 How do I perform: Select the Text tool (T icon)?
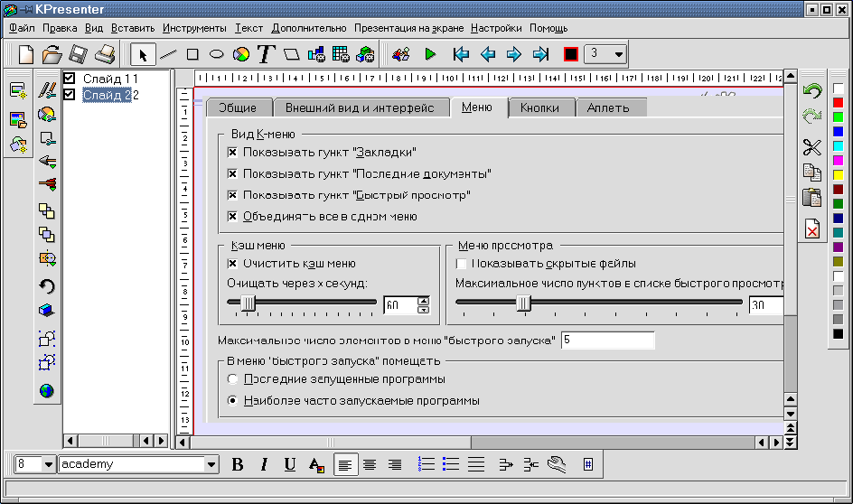(265, 54)
